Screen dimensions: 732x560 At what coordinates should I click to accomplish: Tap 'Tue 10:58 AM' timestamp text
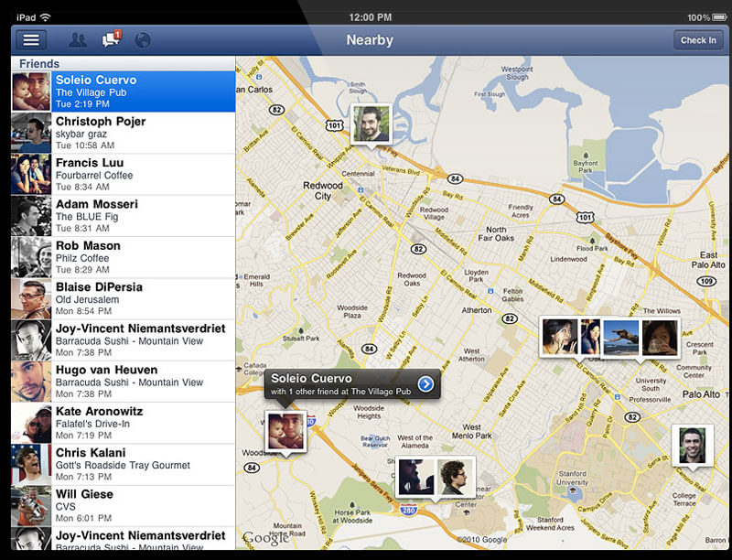(85, 145)
